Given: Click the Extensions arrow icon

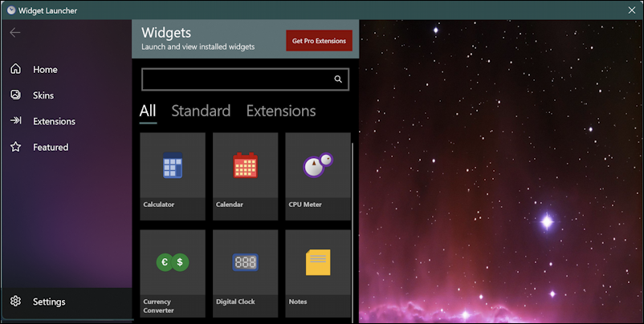Looking at the screenshot, I should (x=15, y=120).
